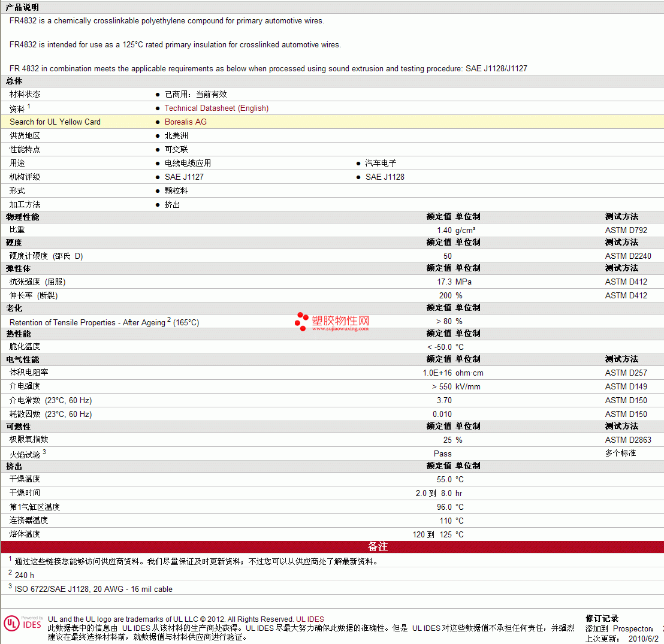This screenshot has width=664, height=644.
Task: Click the ASTM D257 test method
Action: tap(626, 373)
